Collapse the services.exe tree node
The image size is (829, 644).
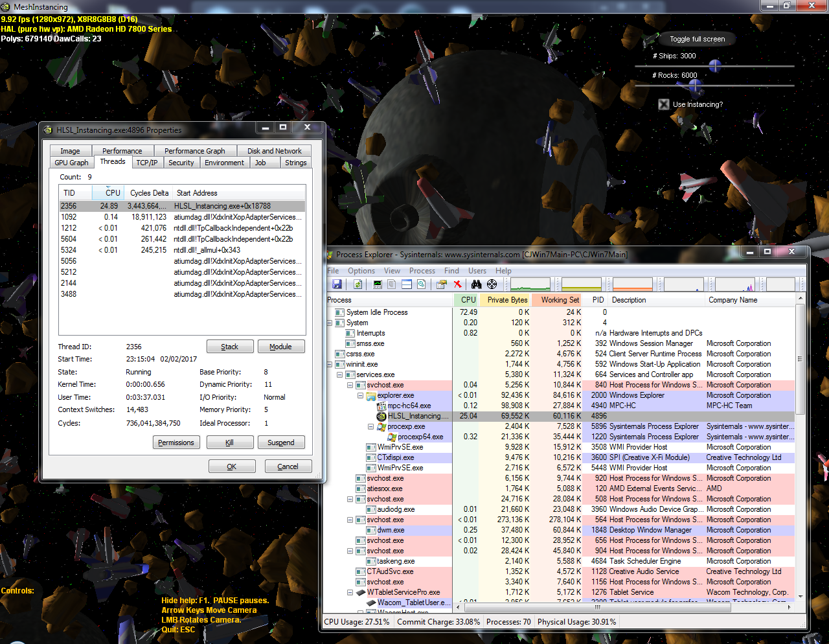(340, 374)
